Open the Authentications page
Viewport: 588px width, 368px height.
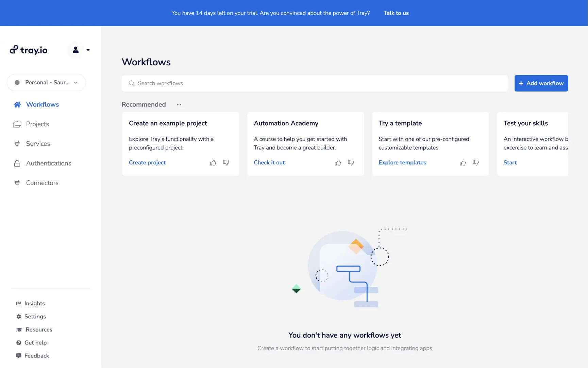48,163
